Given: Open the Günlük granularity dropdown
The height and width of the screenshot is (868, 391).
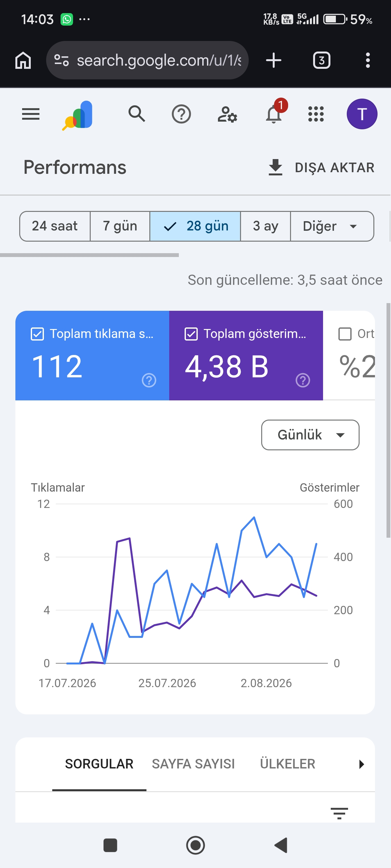Looking at the screenshot, I should pyautogui.click(x=310, y=435).
